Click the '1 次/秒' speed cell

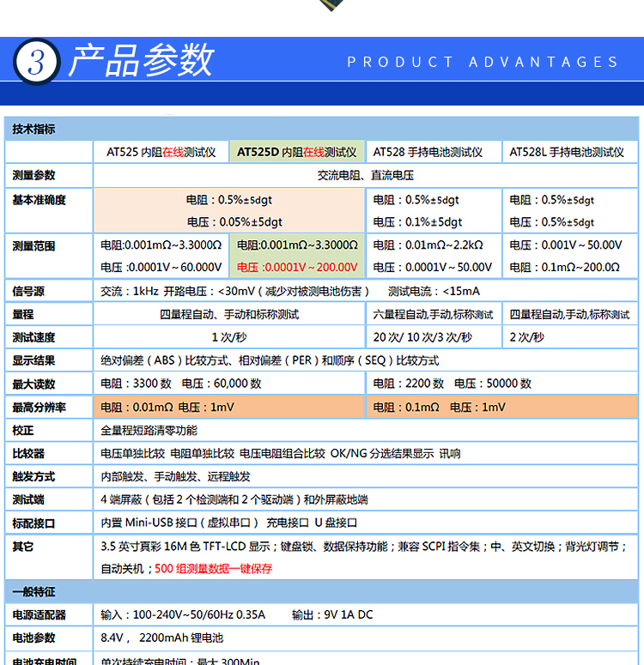click(229, 337)
